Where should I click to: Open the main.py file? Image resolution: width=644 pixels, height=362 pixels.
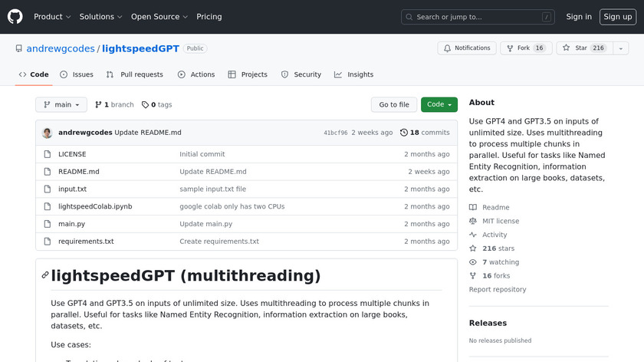coord(71,224)
